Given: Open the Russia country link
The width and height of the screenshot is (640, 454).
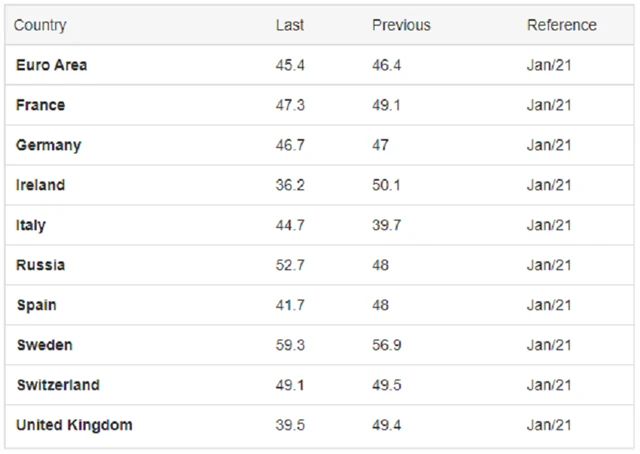Looking at the screenshot, I should pyautogui.click(x=40, y=265).
